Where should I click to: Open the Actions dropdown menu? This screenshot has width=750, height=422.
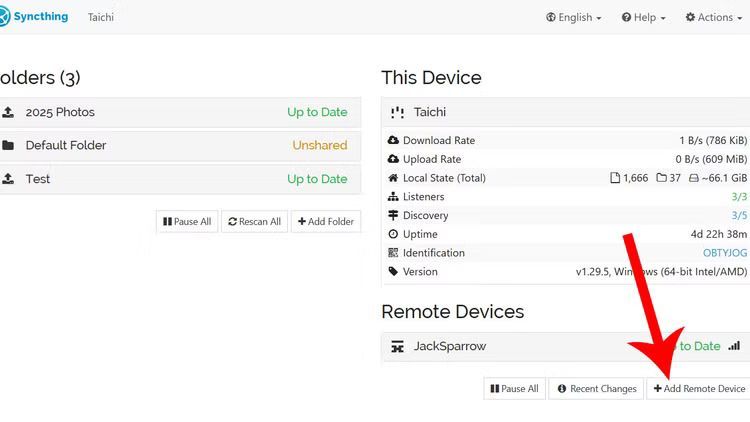tap(715, 17)
